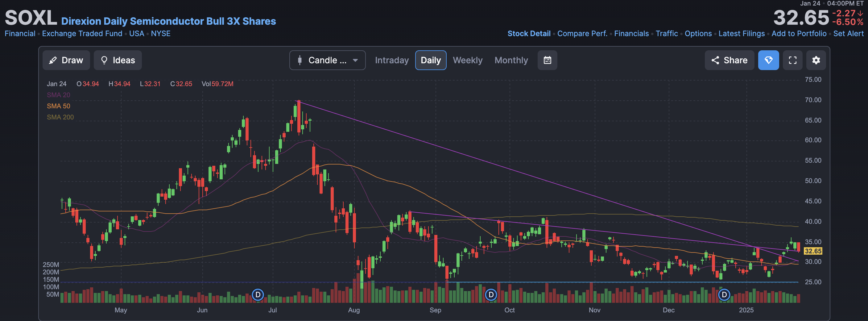868x321 pixels.
Task: Click Add to Portfolio link
Action: pos(799,34)
